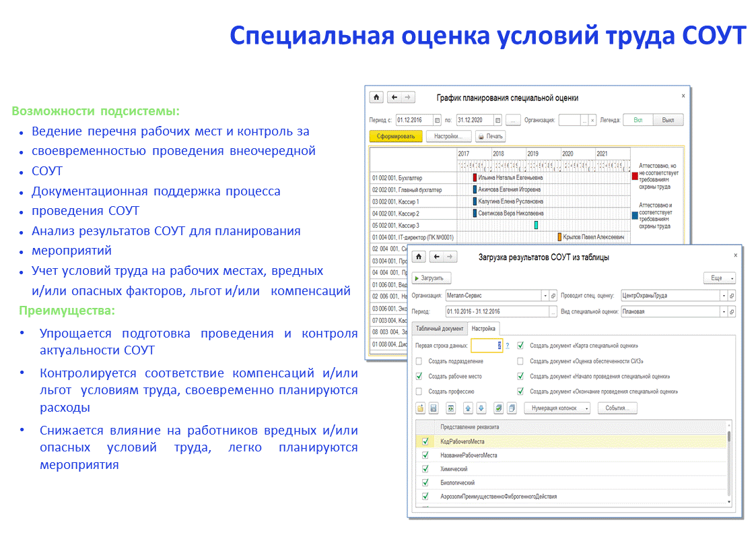The image size is (756, 535).
Task: Click the События... button
Action: [617, 408]
